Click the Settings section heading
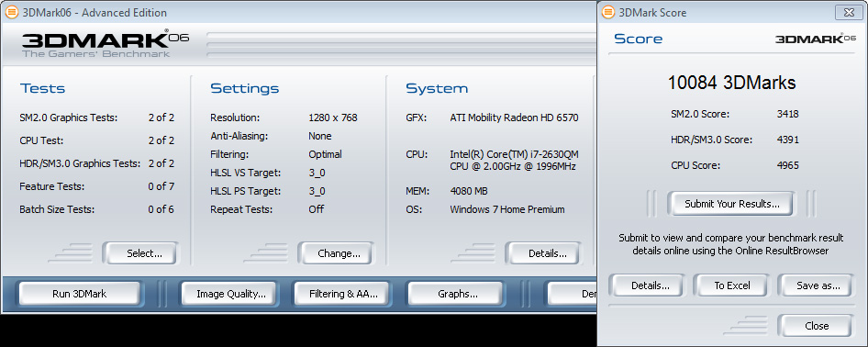The image size is (868, 347). coord(244,88)
